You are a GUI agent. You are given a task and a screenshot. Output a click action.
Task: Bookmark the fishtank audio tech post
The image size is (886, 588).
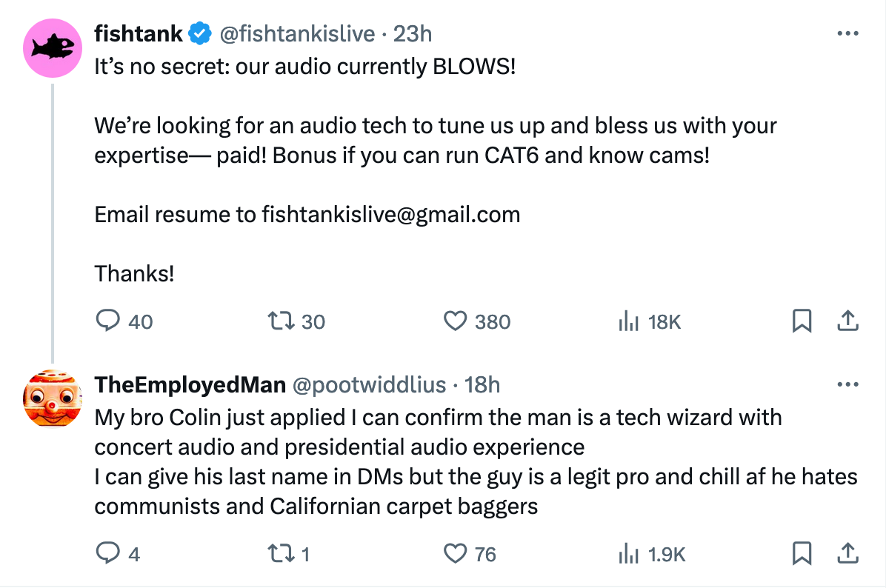click(801, 321)
